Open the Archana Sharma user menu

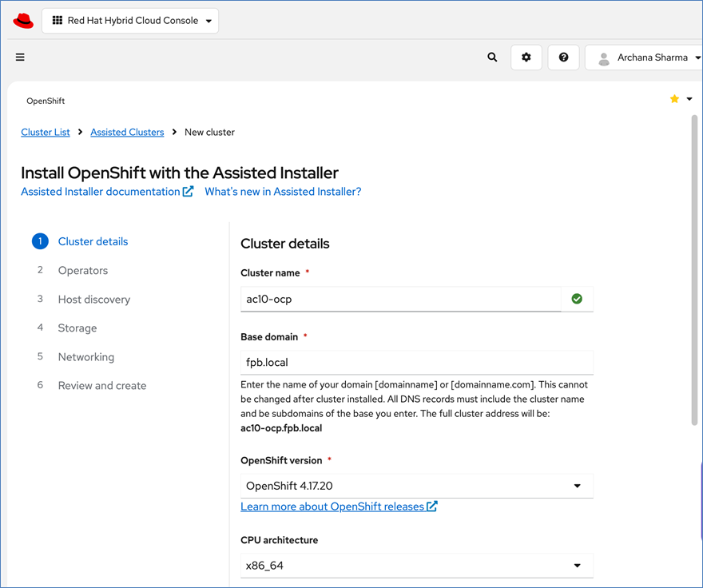[x=645, y=58]
